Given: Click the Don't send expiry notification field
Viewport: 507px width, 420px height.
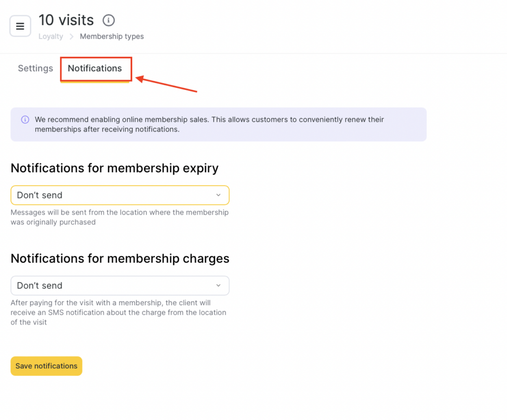Looking at the screenshot, I should pyautogui.click(x=114, y=195).
